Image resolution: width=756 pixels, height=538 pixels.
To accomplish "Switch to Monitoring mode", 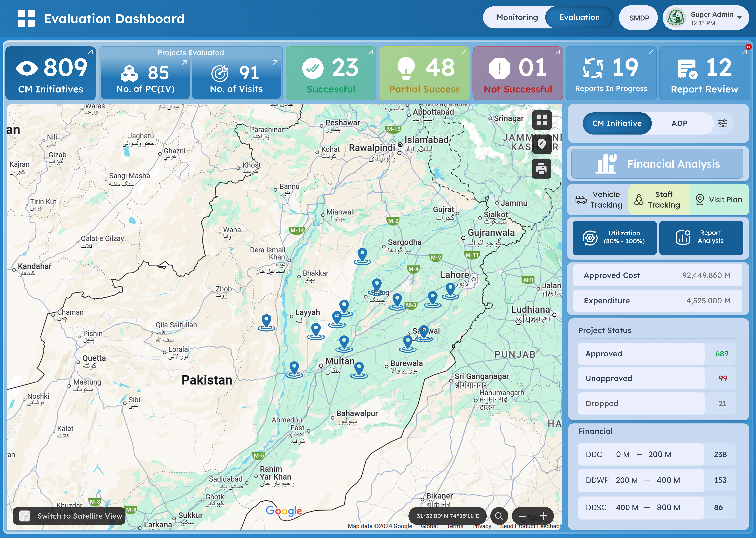I will click(517, 17).
